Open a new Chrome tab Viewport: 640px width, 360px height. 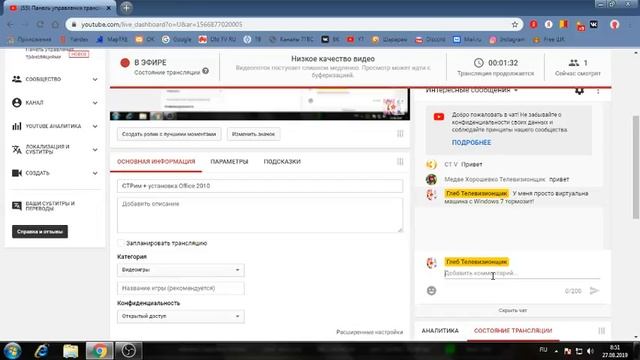click(127, 7)
